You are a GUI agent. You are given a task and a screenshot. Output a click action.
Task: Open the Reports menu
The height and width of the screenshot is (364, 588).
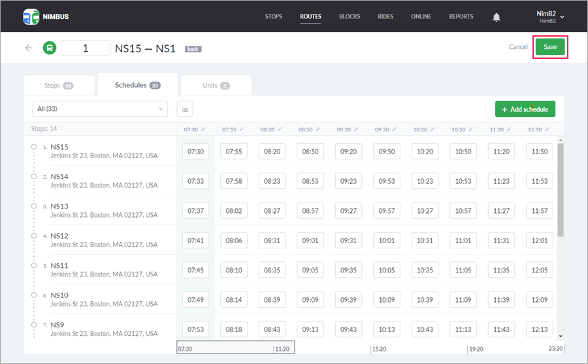[x=461, y=16]
